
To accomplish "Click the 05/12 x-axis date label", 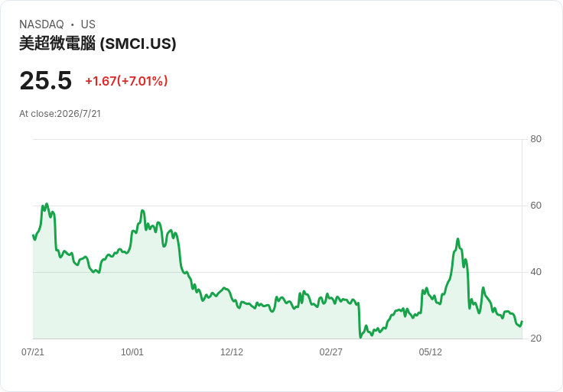I will [430, 352].
